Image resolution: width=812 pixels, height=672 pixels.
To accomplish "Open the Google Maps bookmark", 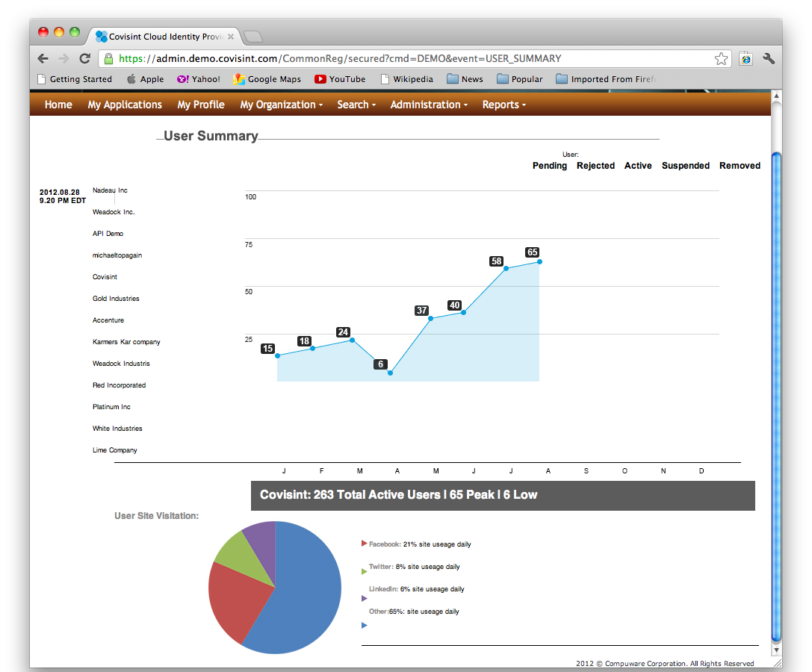I will point(267,79).
